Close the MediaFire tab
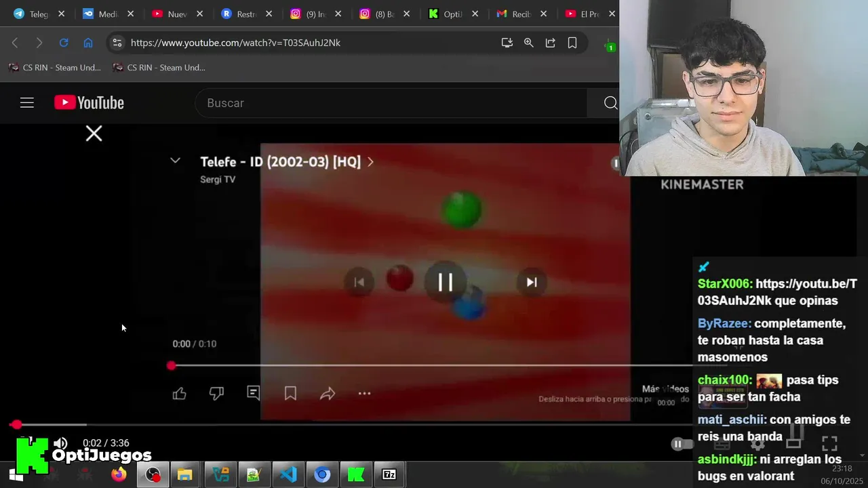The image size is (868, 488). [130, 14]
